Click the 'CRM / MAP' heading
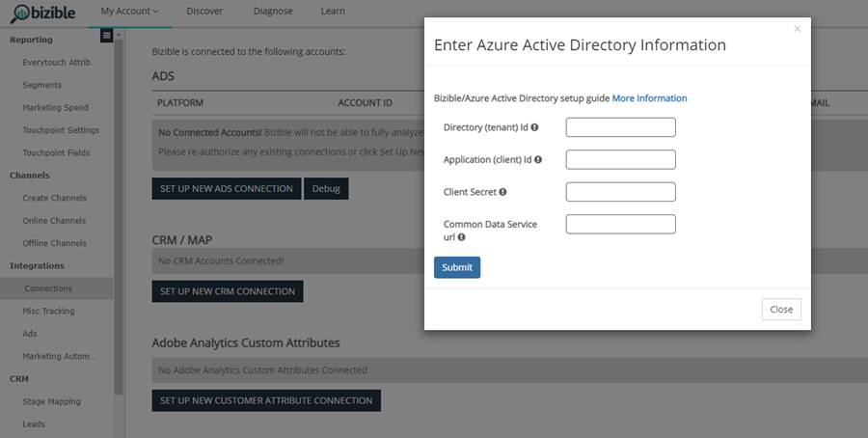 point(182,240)
